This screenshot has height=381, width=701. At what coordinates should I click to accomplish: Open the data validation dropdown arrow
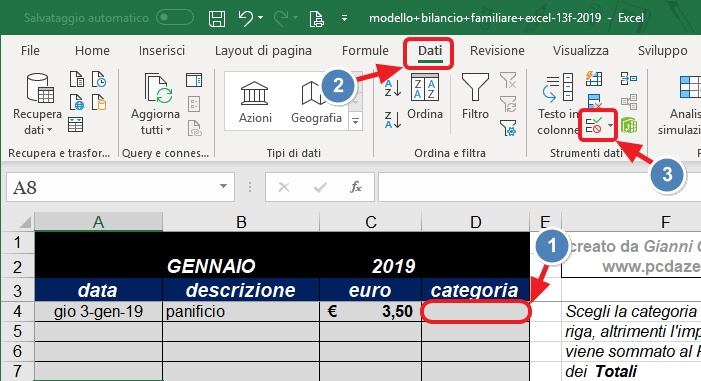[610, 126]
